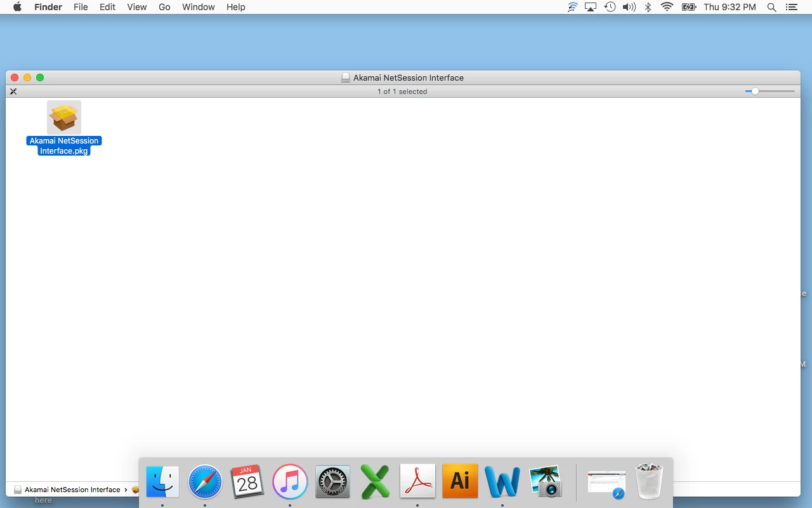Select the Akamai NetSession Interface.pkg package icon
This screenshot has height=508, width=812.
pyautogui.click(x=64, y=117)
